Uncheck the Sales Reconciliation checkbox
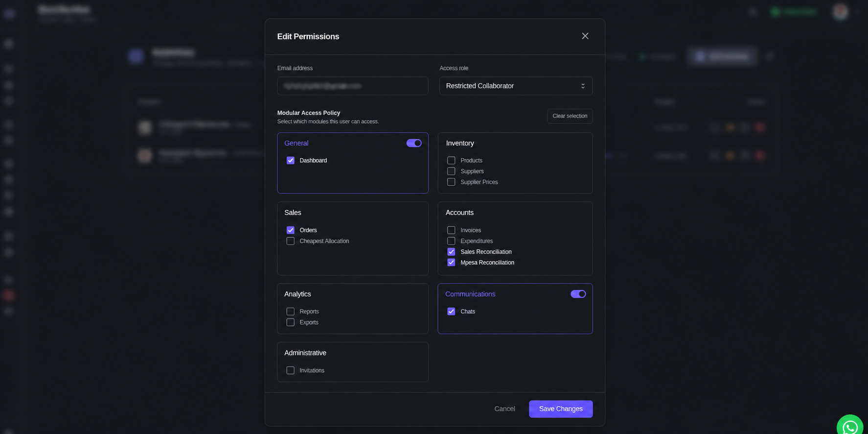 451,252
